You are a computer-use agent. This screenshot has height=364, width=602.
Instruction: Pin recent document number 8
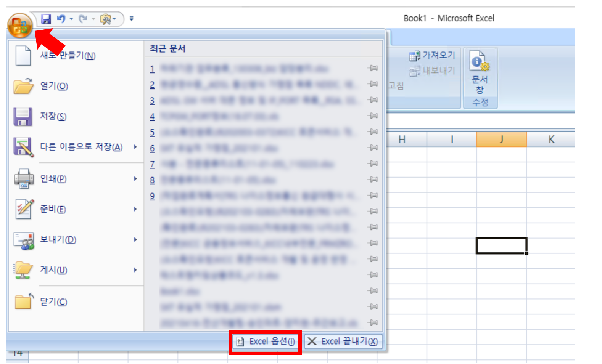tap(373, 180)
